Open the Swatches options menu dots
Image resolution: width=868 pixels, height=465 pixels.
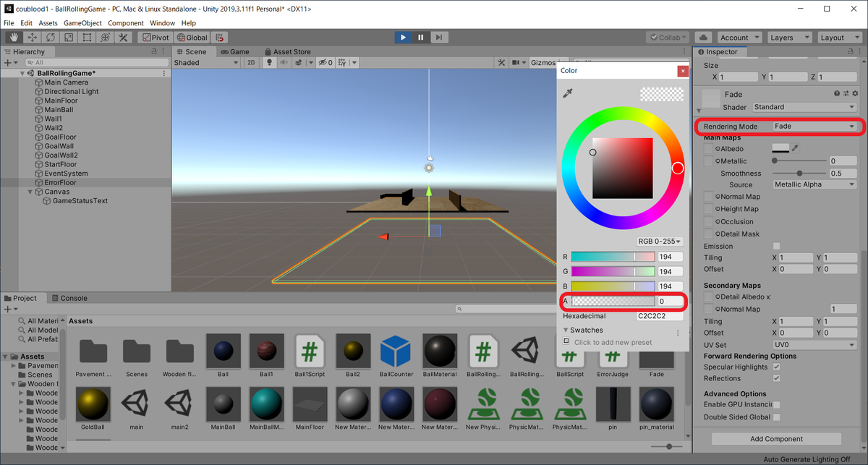click(x=678, y=333)
